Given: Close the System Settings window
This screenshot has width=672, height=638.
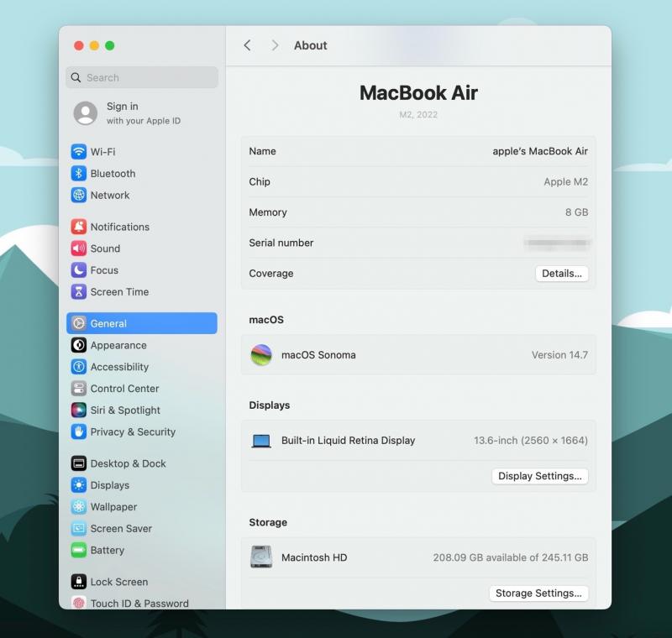Looking at the screenshot, I should (79, 45).
